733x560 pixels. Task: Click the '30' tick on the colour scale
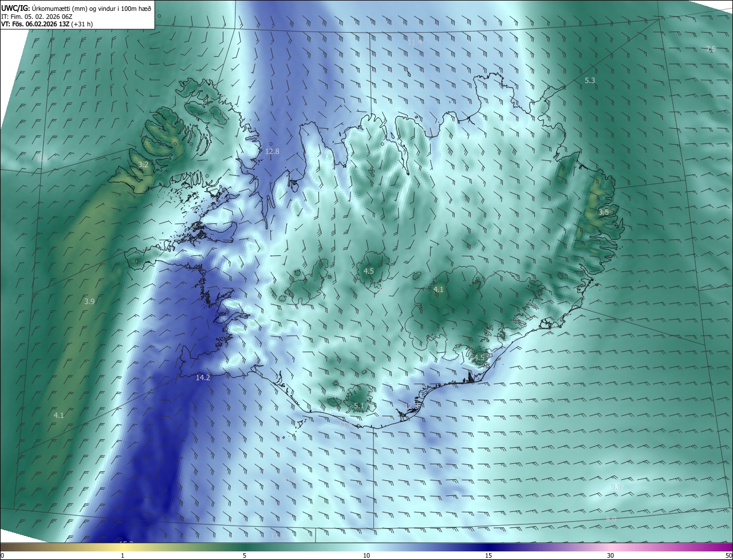coord(610,555)
